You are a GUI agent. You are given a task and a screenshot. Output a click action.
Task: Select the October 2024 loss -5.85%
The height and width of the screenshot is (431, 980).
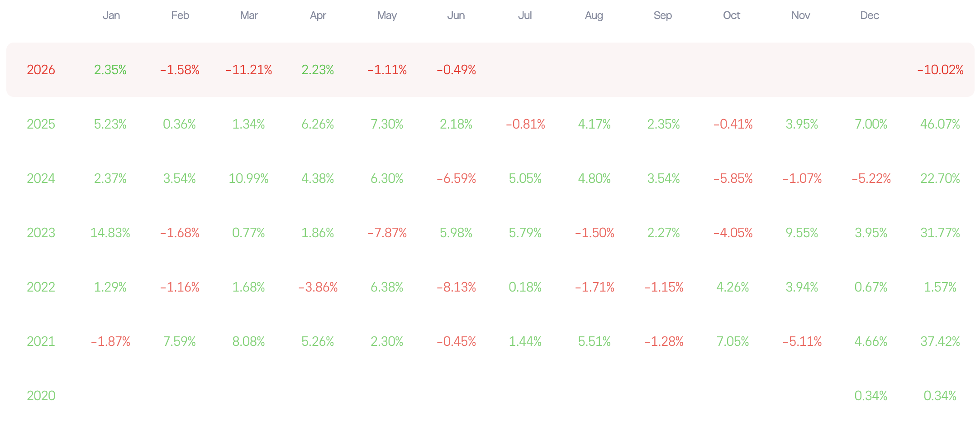pyautogui.click(x=733, y=178)
